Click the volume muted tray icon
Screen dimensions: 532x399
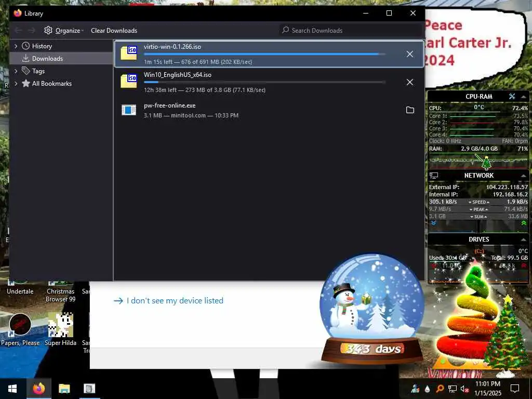point(464,389)
